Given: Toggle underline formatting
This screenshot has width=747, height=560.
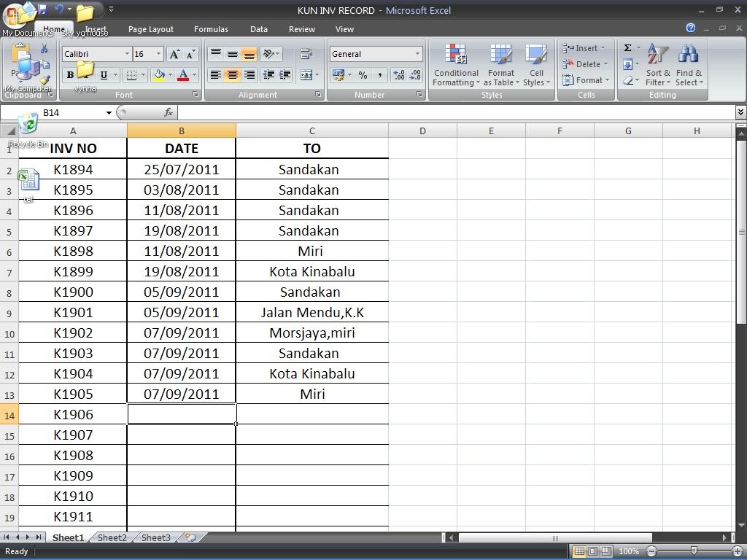Looking at the screenshot, I should click(104, 75).
